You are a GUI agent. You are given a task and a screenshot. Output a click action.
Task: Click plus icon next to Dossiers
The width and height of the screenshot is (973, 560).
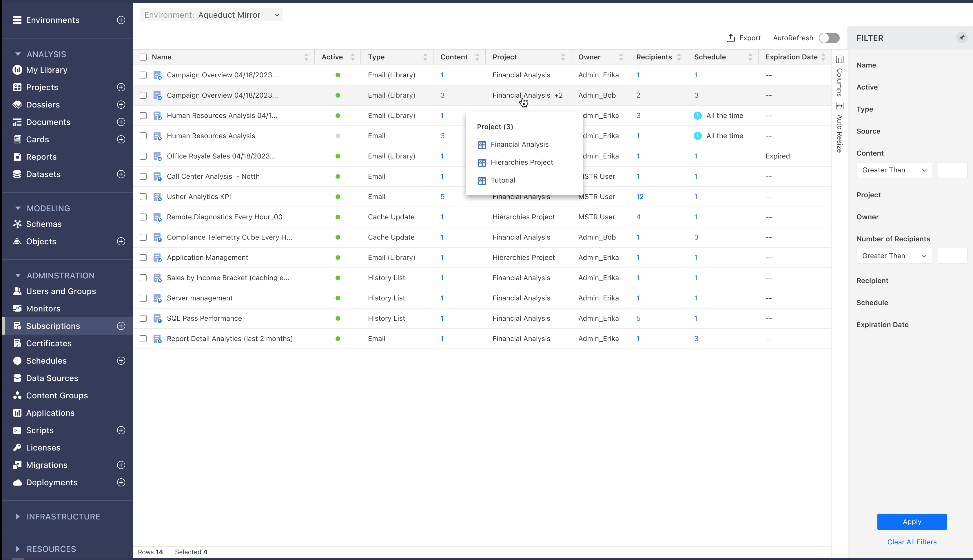(x=121, y=105)
